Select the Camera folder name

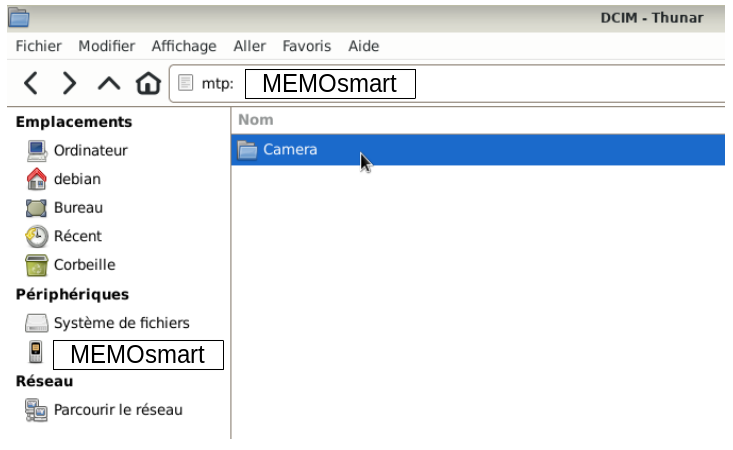[290, 150]
